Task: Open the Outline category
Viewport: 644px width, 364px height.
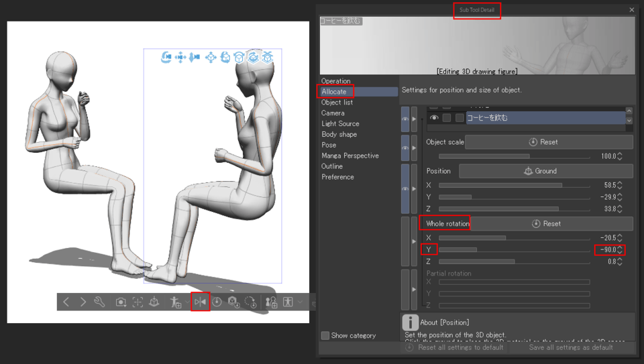Action: pyautogui.click(x=332, y=166)
